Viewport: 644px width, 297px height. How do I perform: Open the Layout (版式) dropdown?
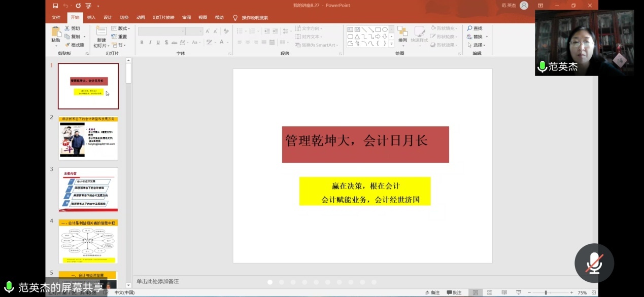[121, 28]
